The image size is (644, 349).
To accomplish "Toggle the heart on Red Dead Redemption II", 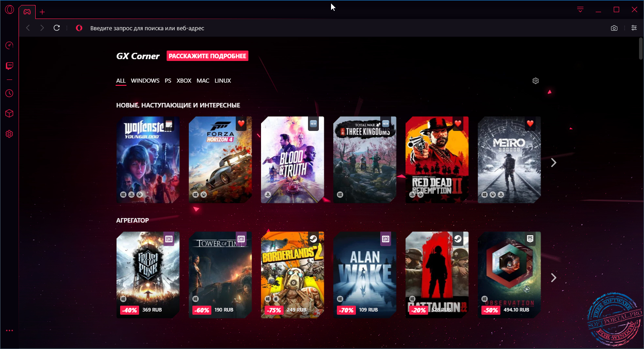I will (458, 124).
